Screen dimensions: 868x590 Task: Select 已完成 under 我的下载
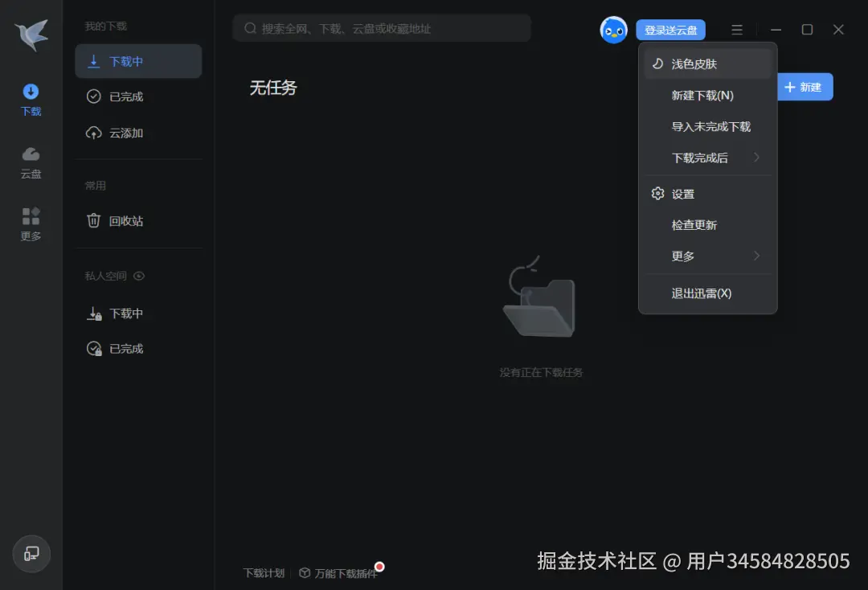[138, 96]
